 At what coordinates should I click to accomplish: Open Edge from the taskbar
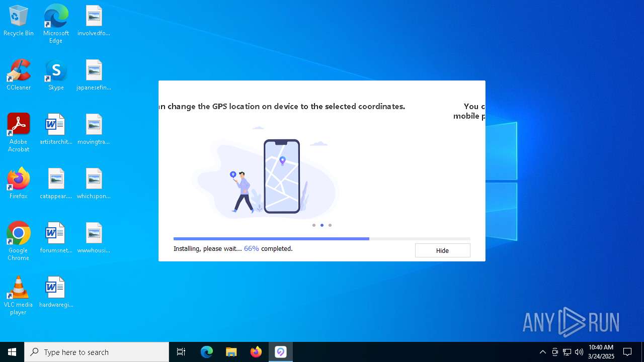coord(207,352)
